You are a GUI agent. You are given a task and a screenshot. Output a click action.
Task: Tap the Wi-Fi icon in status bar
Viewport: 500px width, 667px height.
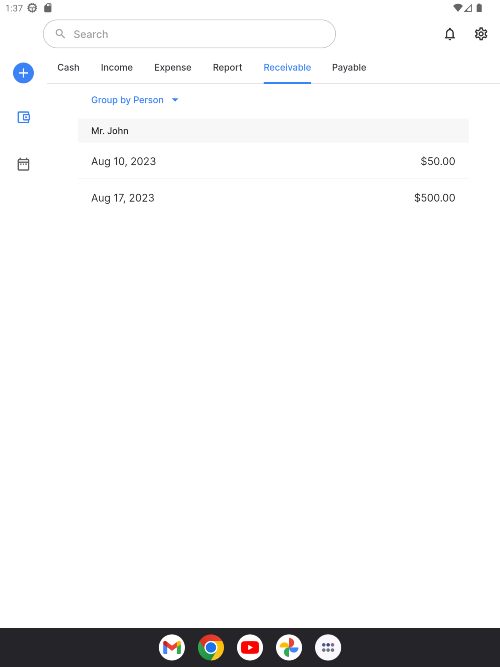pyautogui.click(x=458, y=8)
